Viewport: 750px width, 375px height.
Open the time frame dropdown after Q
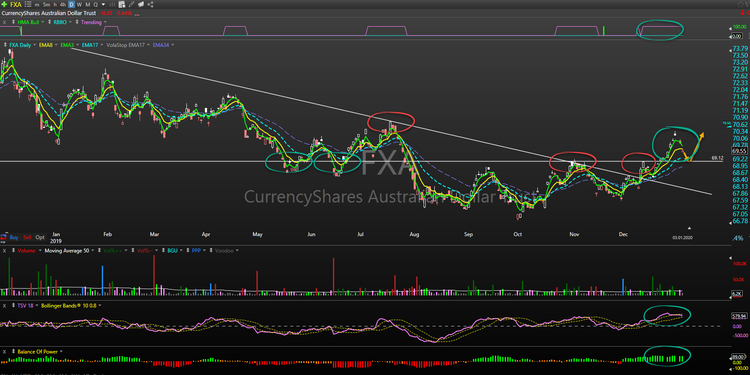pyautogui.click(x=103, y=4)
